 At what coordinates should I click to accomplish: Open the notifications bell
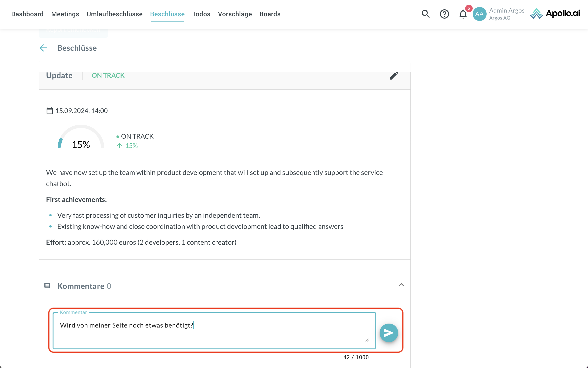tap(463, 14)
